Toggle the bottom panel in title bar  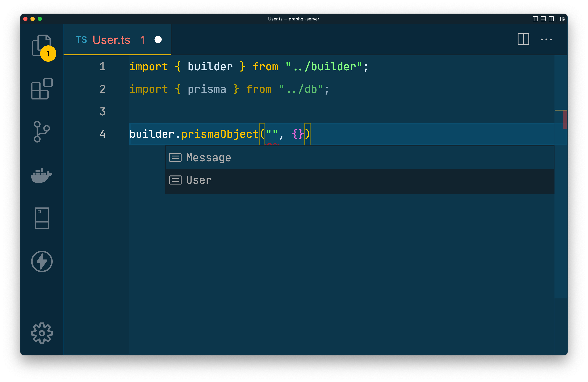543,19
